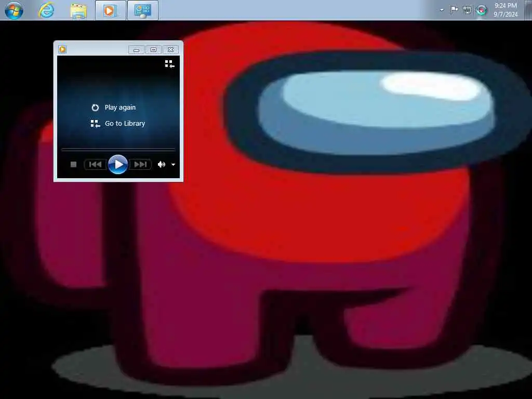Click the seek bar in Media Player

coord(118,149)
